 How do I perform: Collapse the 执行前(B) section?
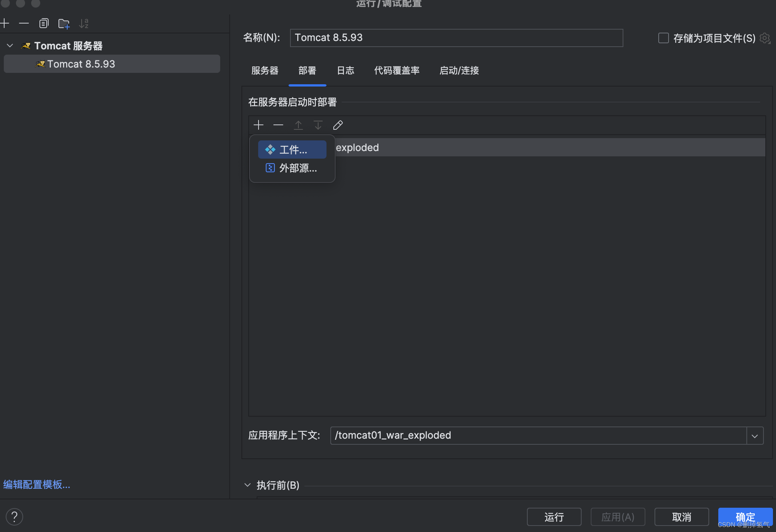(x=248, y=485)
